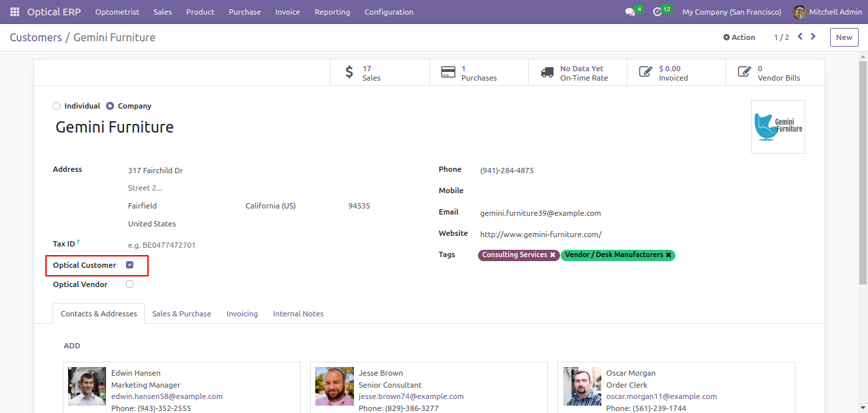Open the conversations chat bubble icon
868x413 pixels.
click(630, 12)
